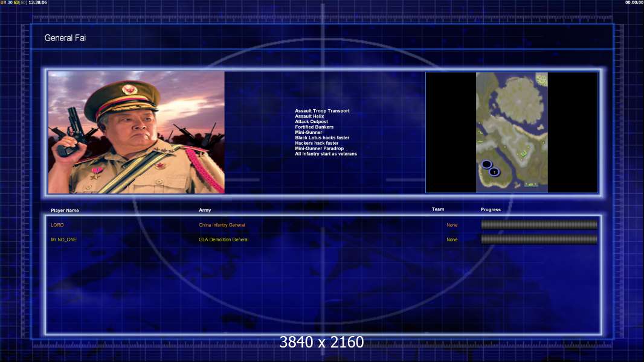This screenshot has height=362, width=644.
Task: Click Mr.NO_ONE's loading progress bar
Action: pyautogui.click(x=539, y=239)
